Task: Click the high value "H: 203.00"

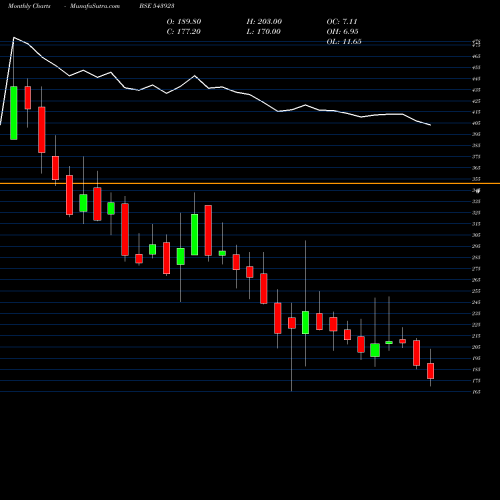Action: pyautogui.click(x=264, y=22)
